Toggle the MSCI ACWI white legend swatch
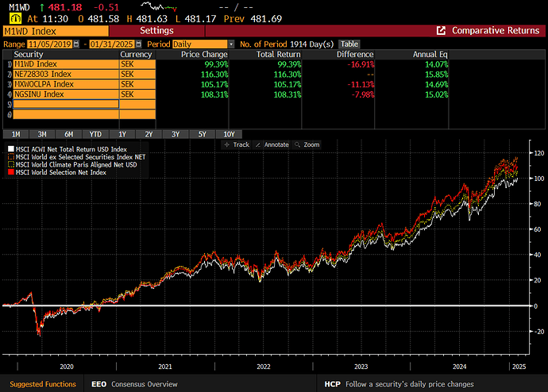The width and height of the screenshot is (548, 392). 11,149
